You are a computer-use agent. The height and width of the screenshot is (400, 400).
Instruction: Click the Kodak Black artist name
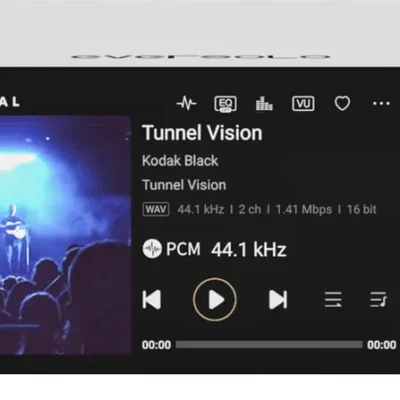click(x=180, y=161)
